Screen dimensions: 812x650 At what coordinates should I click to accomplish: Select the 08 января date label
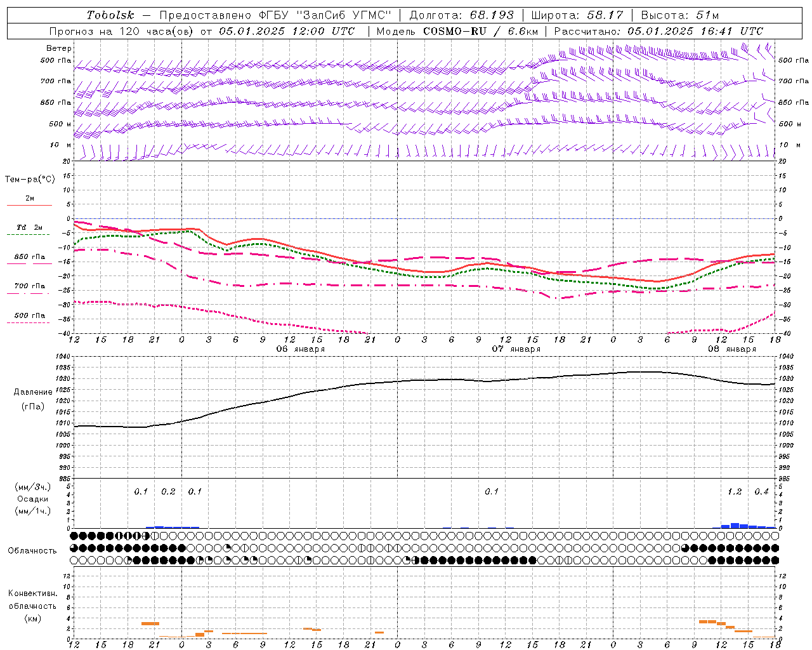[731, 349]
